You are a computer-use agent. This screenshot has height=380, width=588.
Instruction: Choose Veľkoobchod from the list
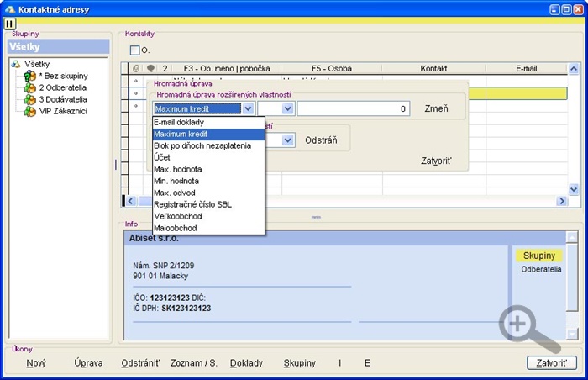pos(208,216)
